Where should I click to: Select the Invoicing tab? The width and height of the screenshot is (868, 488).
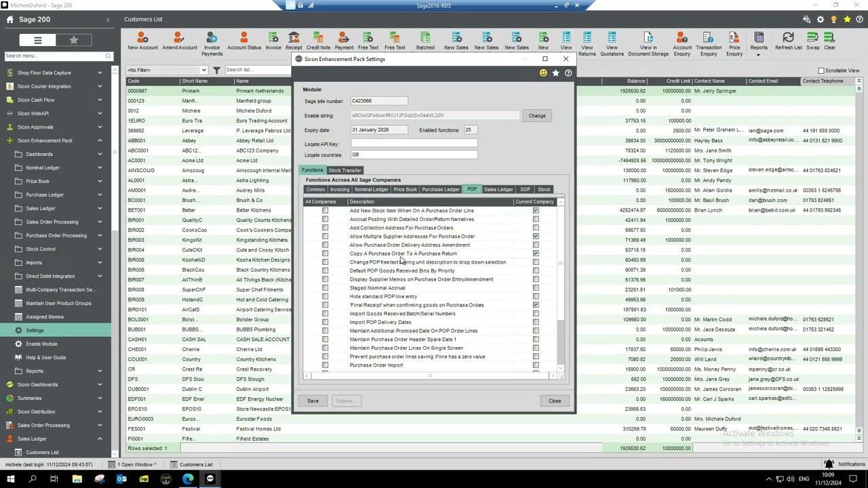tap(340, 190)
